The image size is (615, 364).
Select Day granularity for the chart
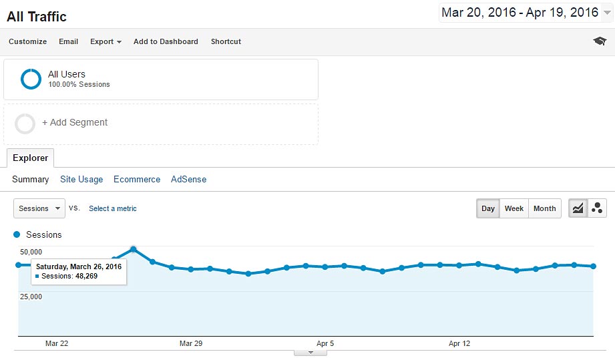(x=488, y=208)
